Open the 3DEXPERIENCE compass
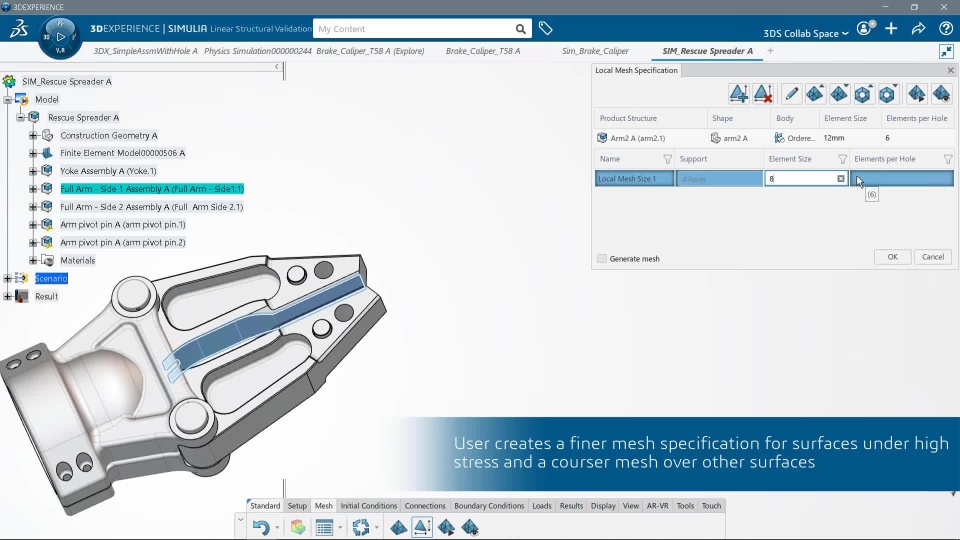 (x=60, y=37)
